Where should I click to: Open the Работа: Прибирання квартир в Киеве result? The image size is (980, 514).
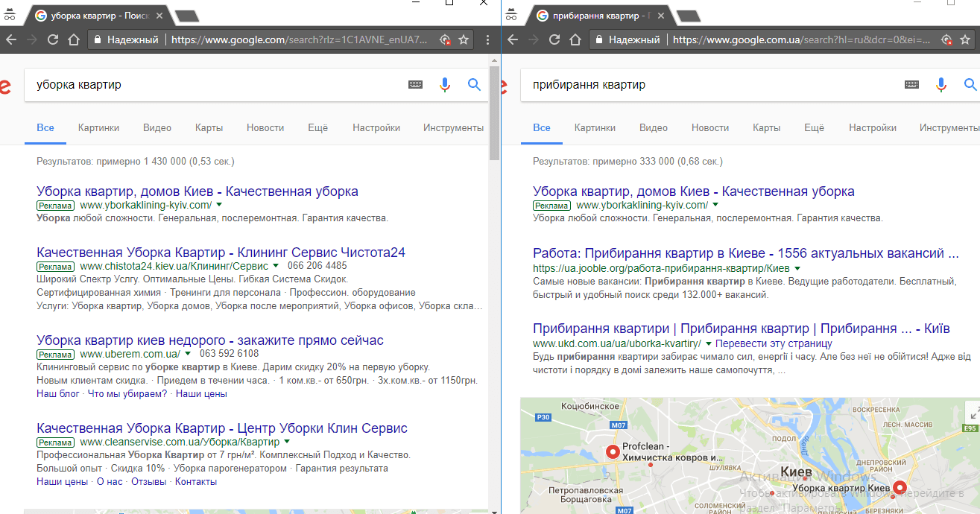click(746, 253)
